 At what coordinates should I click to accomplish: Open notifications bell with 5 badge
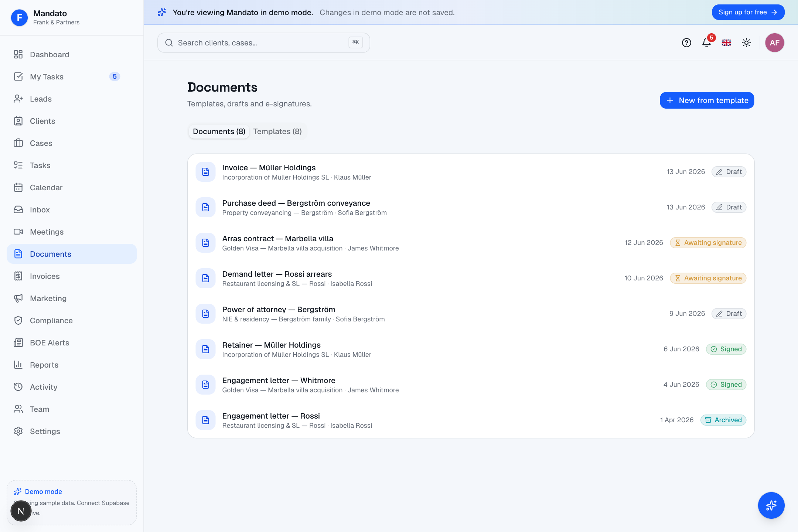(707, 43)
